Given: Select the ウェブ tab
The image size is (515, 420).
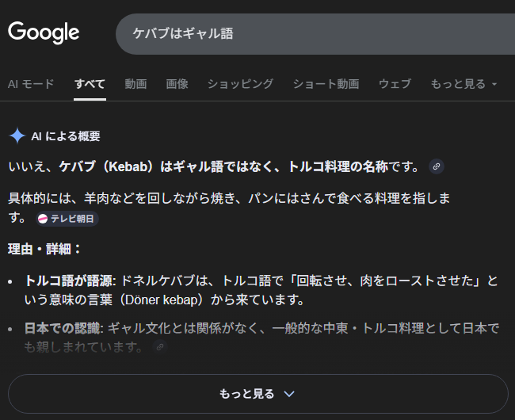Looking at the screenshot, I should click(x=395, y=83).
